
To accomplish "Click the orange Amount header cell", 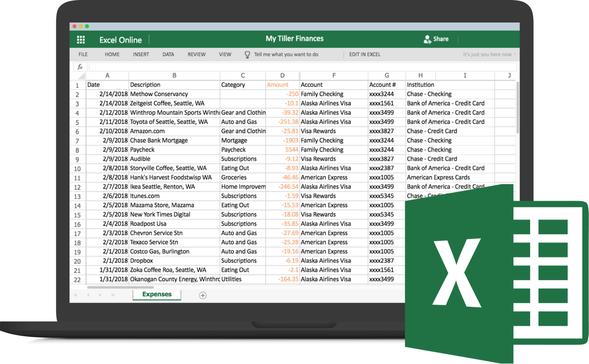I will pyautogui.click(x=282, y=85).
